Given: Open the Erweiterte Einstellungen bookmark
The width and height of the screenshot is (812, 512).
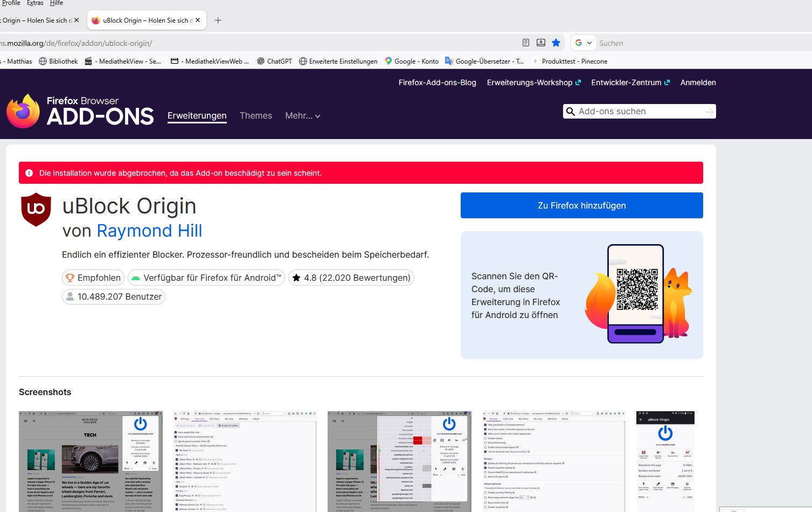Looking at the screenshot, I should [338, 61].
